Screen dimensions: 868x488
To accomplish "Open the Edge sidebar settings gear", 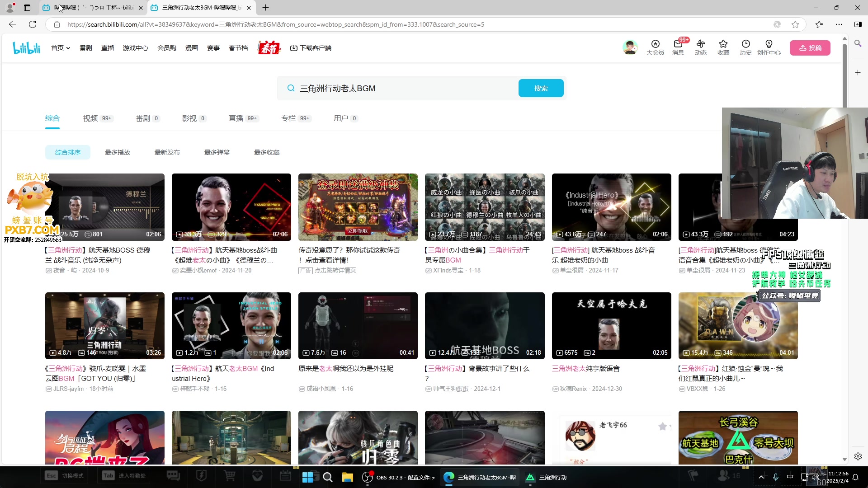I will 858,456.
